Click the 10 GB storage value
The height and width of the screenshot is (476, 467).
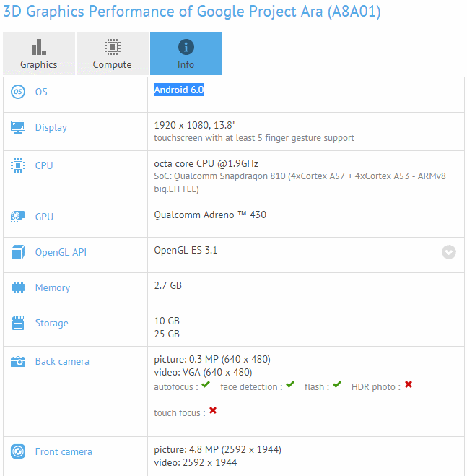(x=167, y=321)
